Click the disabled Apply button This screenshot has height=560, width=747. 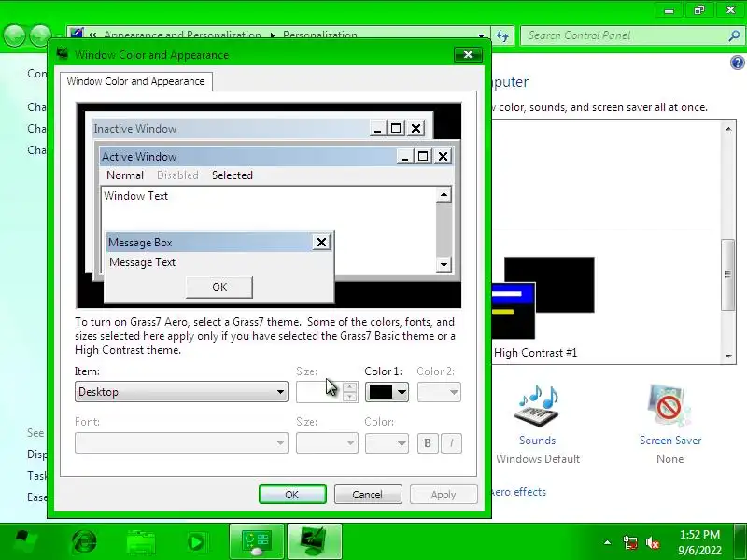click(444, 495)
